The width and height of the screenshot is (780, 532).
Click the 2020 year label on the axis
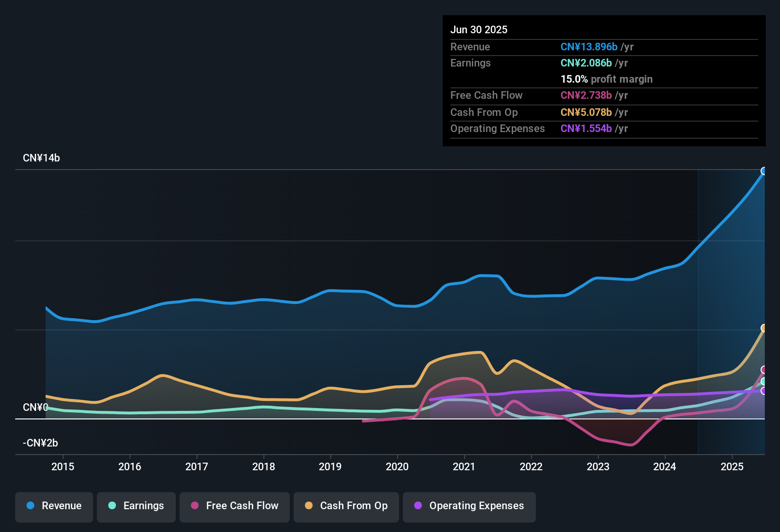point(398,467)
